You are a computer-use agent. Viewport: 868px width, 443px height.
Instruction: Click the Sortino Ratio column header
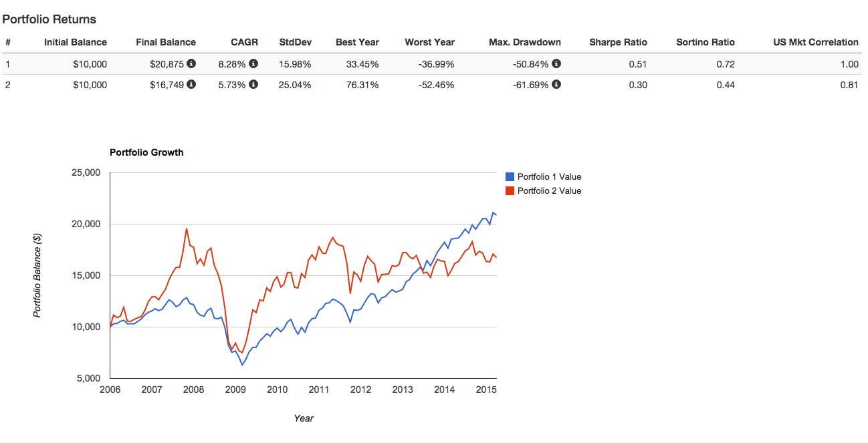(705, 42)
